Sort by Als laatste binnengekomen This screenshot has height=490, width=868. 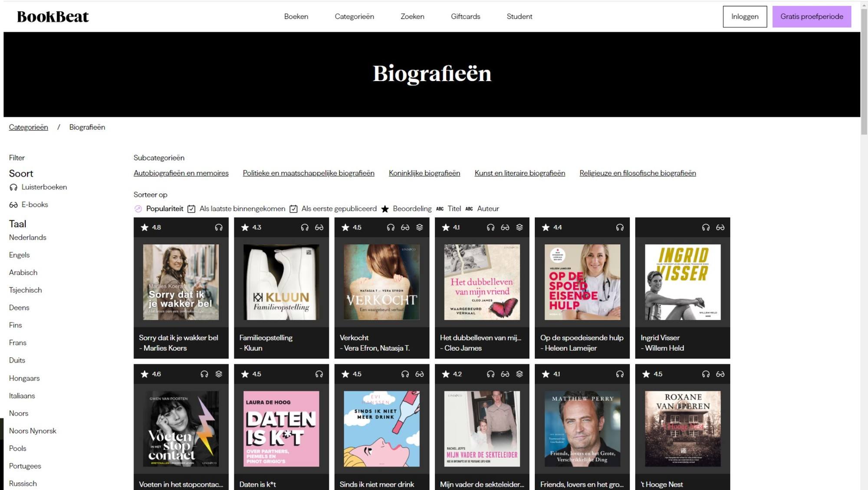coord(242,209)
